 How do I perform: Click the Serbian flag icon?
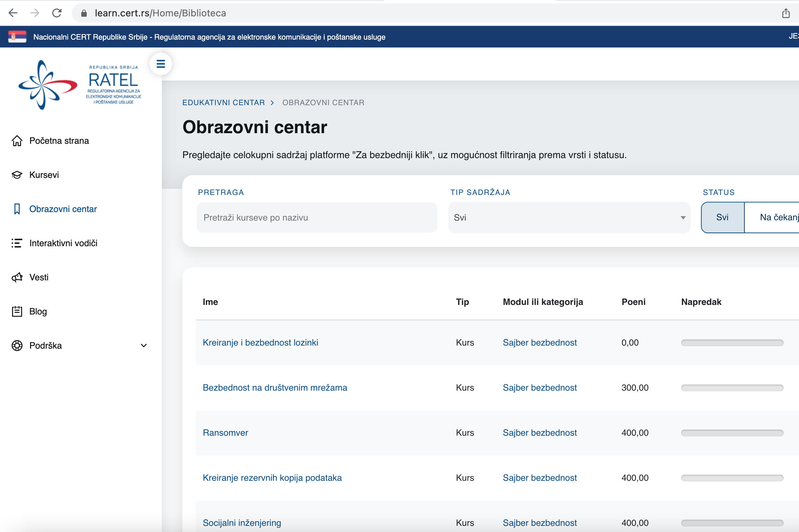point(17,37)
